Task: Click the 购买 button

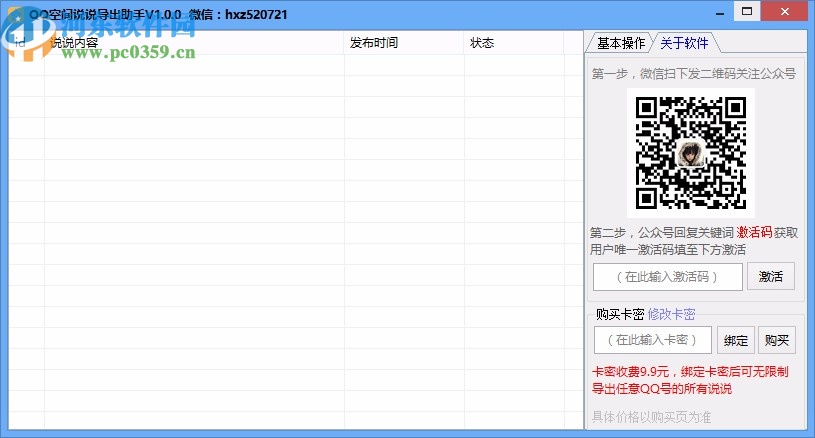Action: coord(777,340)
